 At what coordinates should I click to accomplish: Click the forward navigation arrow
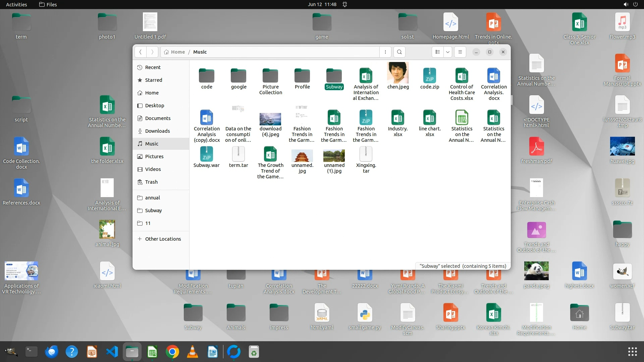tap(152, 52)
